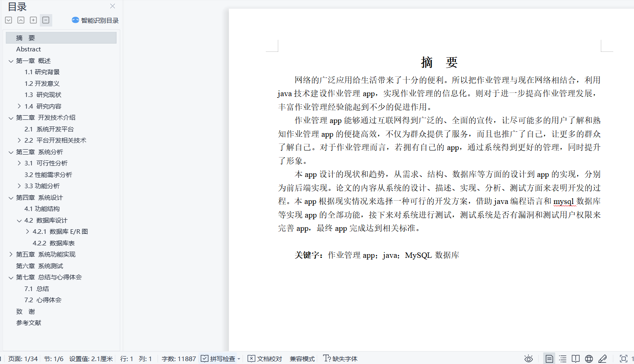Open 缺失字体 missing fonts panel
The width and height of the screenshot is (634, 364).
[x=340, y=358]
